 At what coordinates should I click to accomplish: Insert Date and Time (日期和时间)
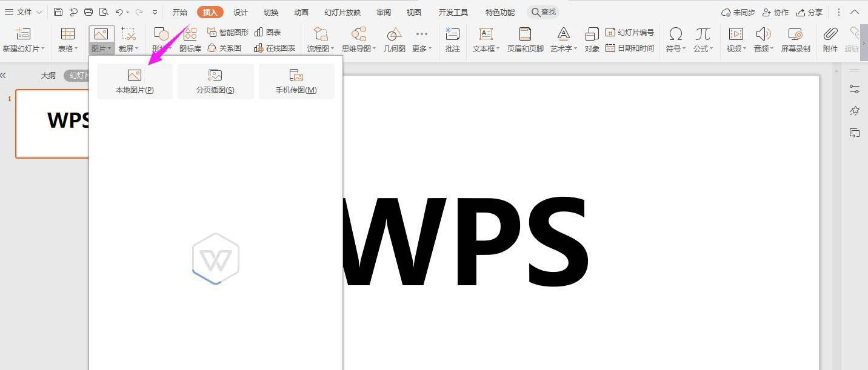point(630,48)
